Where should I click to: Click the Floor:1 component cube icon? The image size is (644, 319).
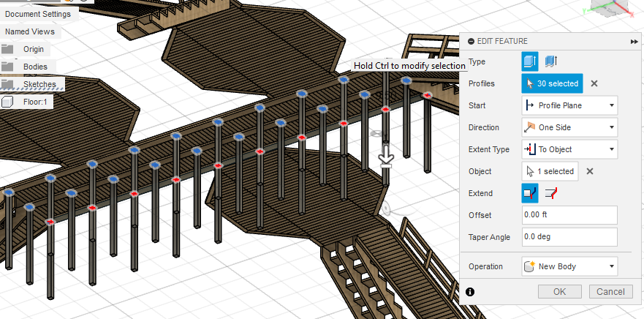point(8,102)
